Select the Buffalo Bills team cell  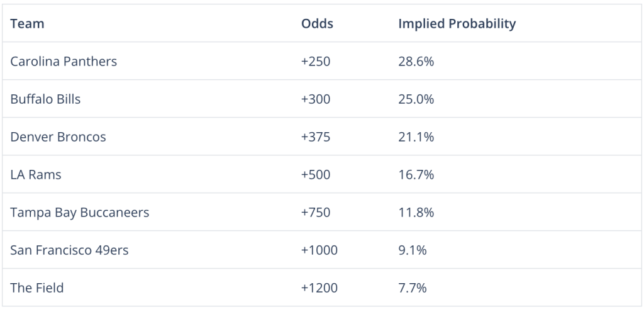pos(45,99)
